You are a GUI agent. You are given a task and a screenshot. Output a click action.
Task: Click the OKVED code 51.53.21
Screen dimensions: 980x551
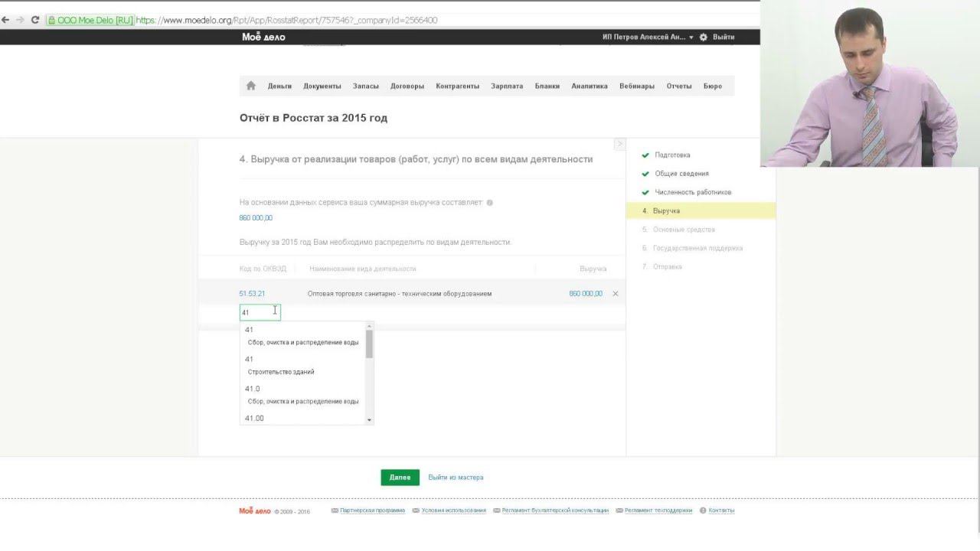click(252, 294)
